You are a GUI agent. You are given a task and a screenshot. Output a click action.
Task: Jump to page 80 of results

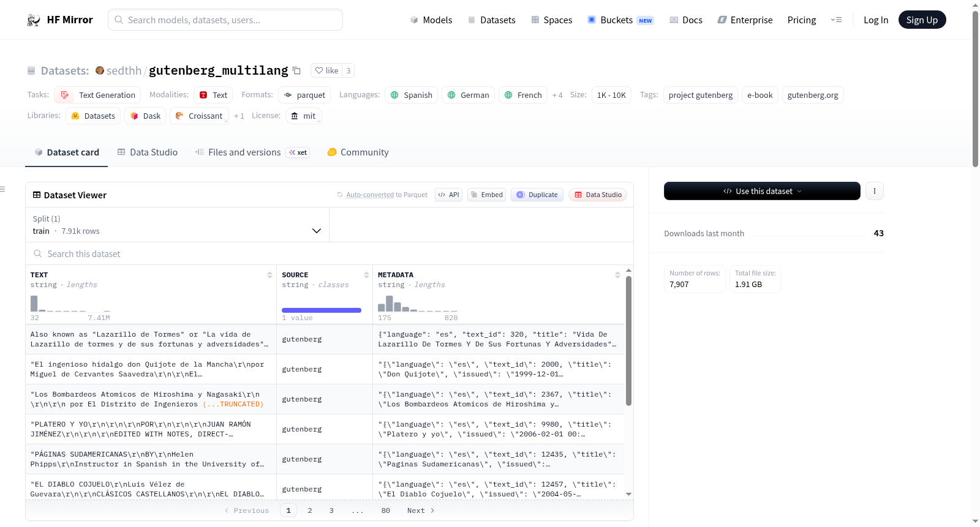tap(386, 510)
